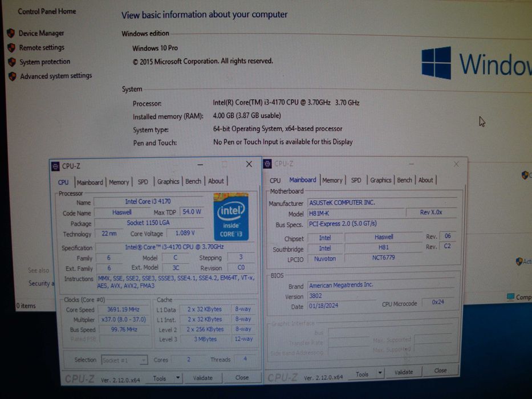
Task: Click the Intel inside Core i3 badge
Action: 231,217
